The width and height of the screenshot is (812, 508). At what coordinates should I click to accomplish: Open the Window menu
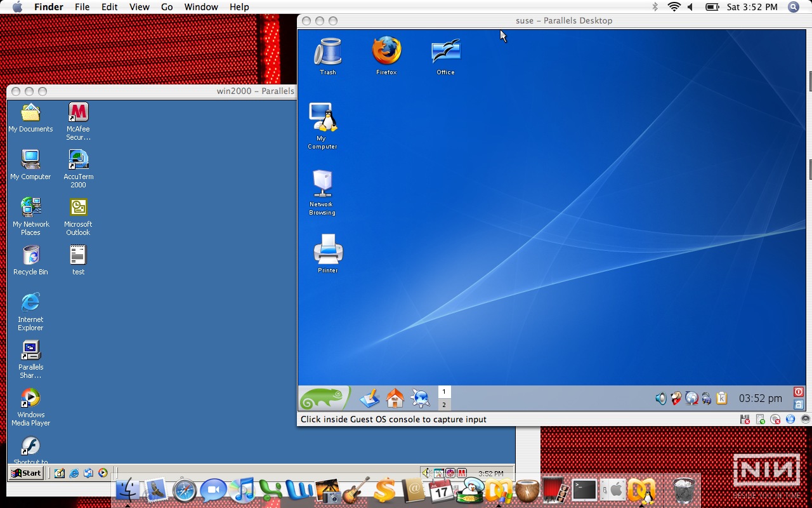201,7
